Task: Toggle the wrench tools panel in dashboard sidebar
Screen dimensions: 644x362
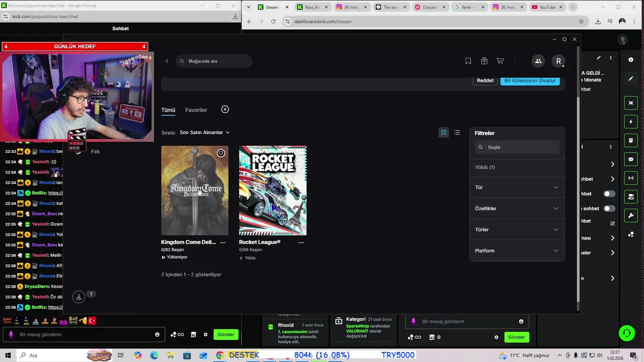Action: point(631,216)
